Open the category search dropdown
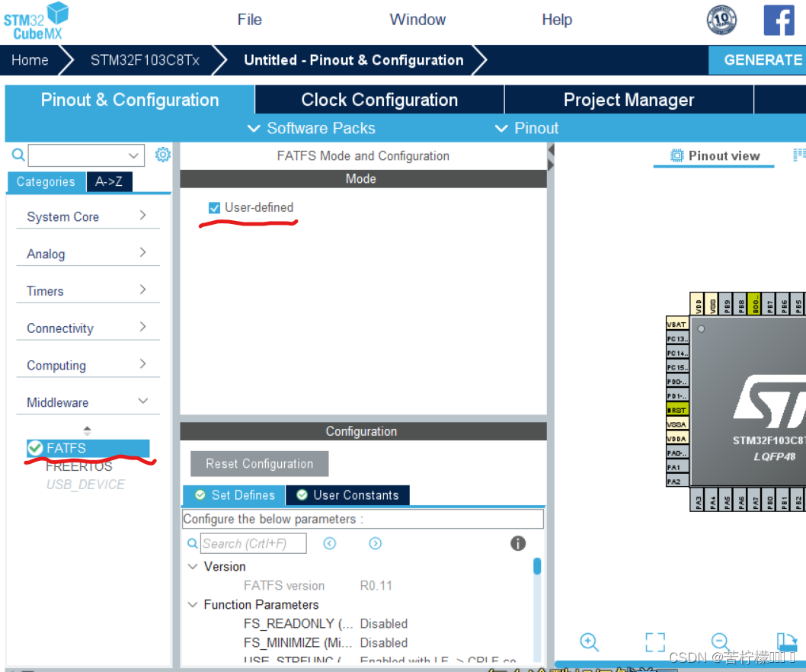806x672 pixels. tap(133, 155)
